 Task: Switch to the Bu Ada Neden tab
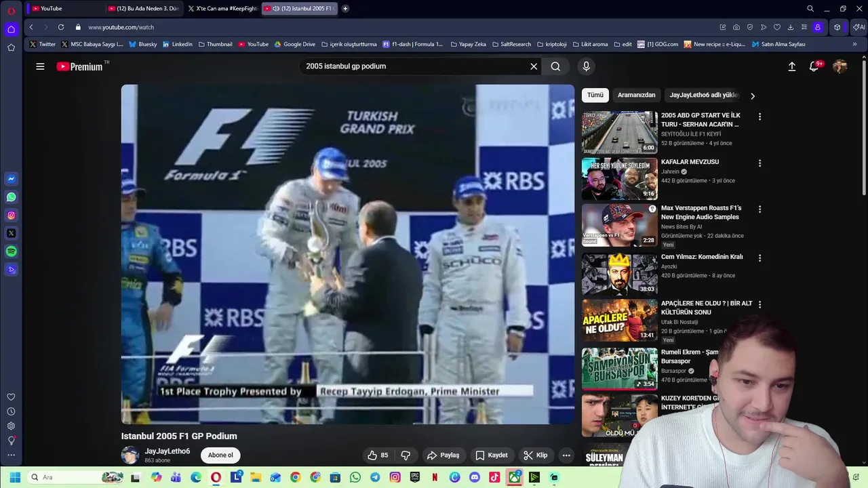[144, 9]
